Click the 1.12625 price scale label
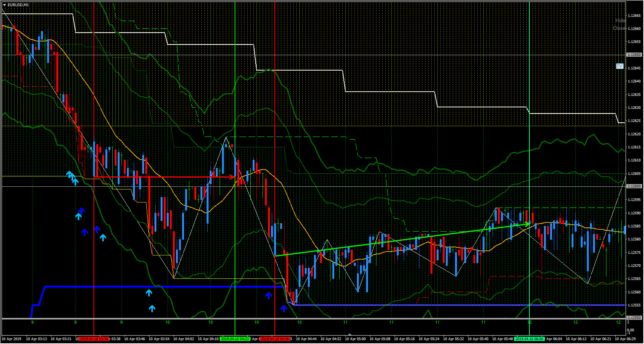 [x=634, y=121]
